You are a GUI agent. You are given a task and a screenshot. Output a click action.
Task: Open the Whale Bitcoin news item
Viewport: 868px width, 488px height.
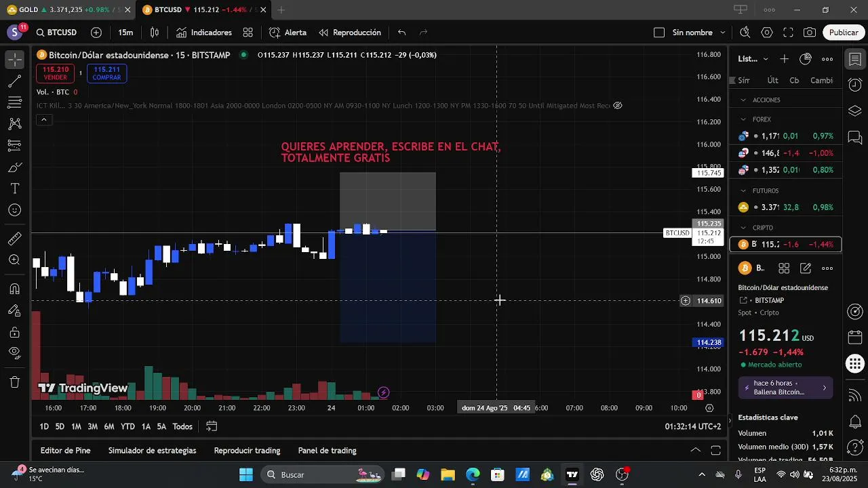pyautogui.click(x=785, y=388)
